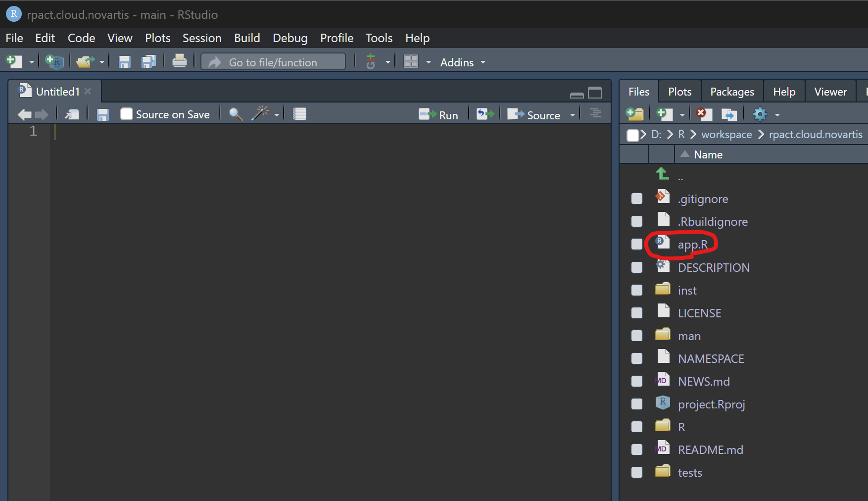Image resolution: width=868 pixels, height=501 pixels.
Task: Open a new R project with the project icon
Action: point(54,61)
